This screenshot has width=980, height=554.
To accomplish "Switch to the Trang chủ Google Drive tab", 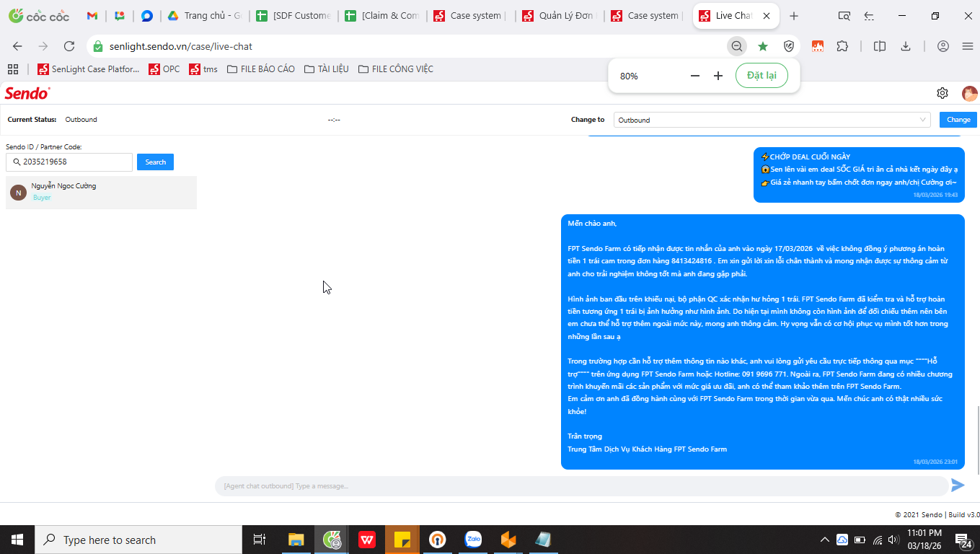I will click(205, 16).
